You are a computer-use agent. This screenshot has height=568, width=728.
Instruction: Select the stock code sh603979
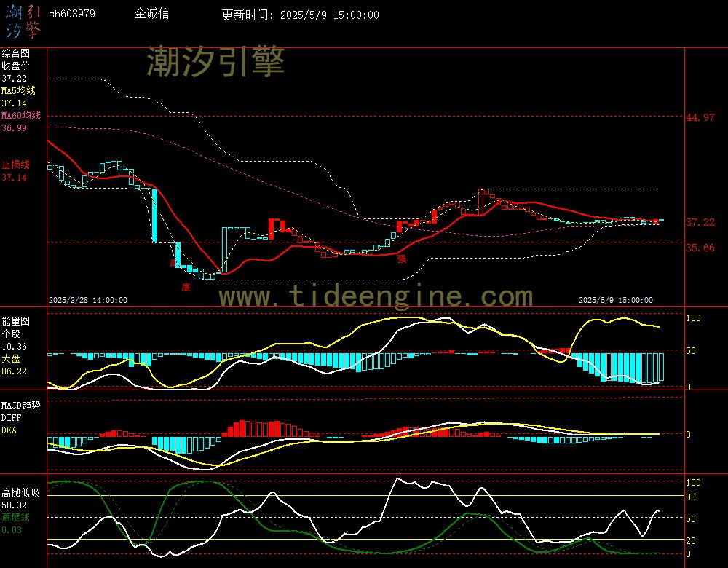[72, 14]
